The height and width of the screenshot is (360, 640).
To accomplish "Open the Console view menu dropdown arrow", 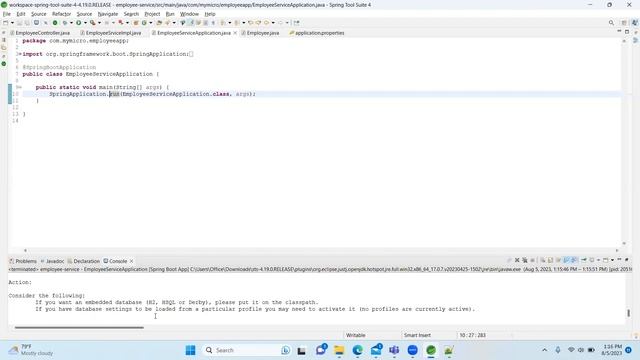I will coord(612,260).
